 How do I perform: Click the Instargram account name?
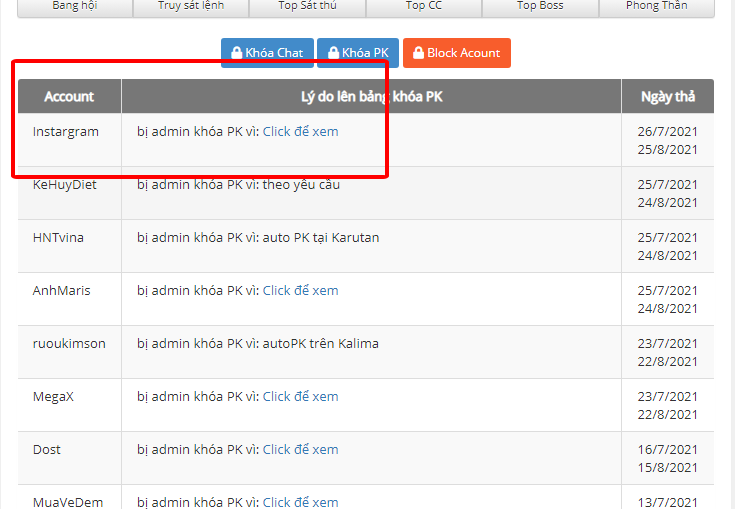click(x=66, y=131)
